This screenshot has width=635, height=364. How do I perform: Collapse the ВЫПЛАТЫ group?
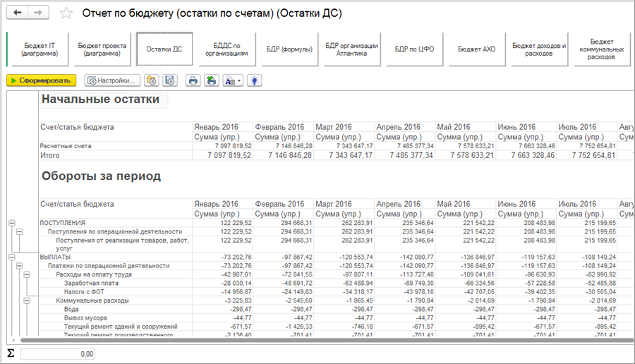[x=11, y=257]
